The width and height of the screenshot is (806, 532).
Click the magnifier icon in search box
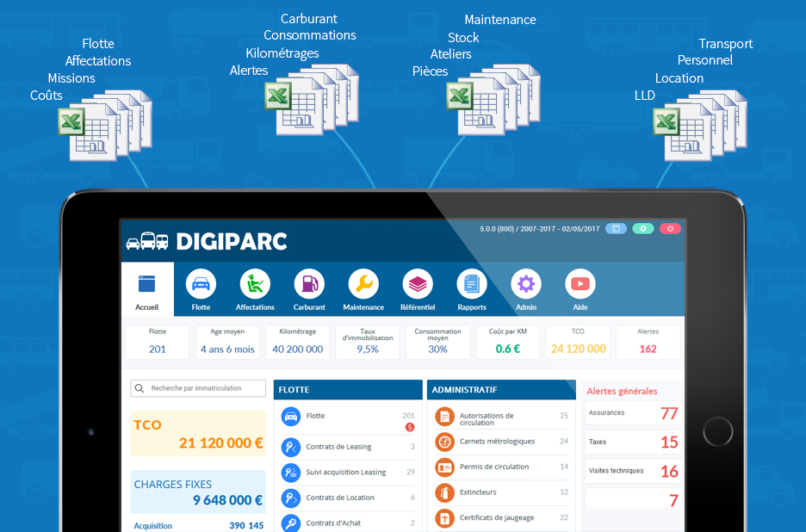point(139,388)
